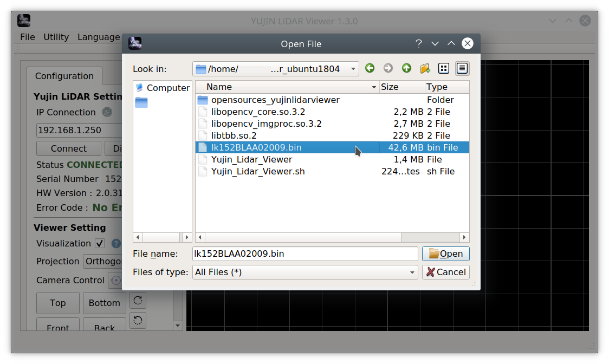
Task: Click the Cancel button
Action: [x=445, y=272]
